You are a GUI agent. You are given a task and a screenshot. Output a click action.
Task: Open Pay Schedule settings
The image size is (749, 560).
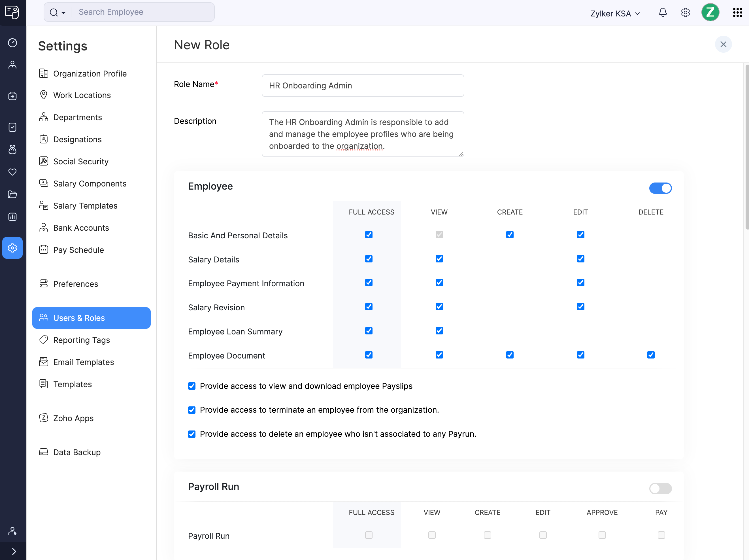78,250
